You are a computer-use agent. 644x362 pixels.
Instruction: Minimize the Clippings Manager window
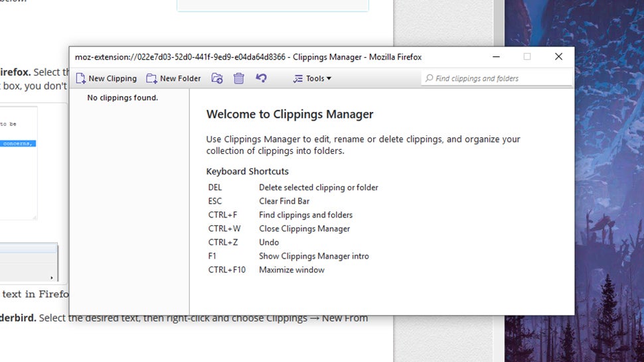(x=496, y=56)
